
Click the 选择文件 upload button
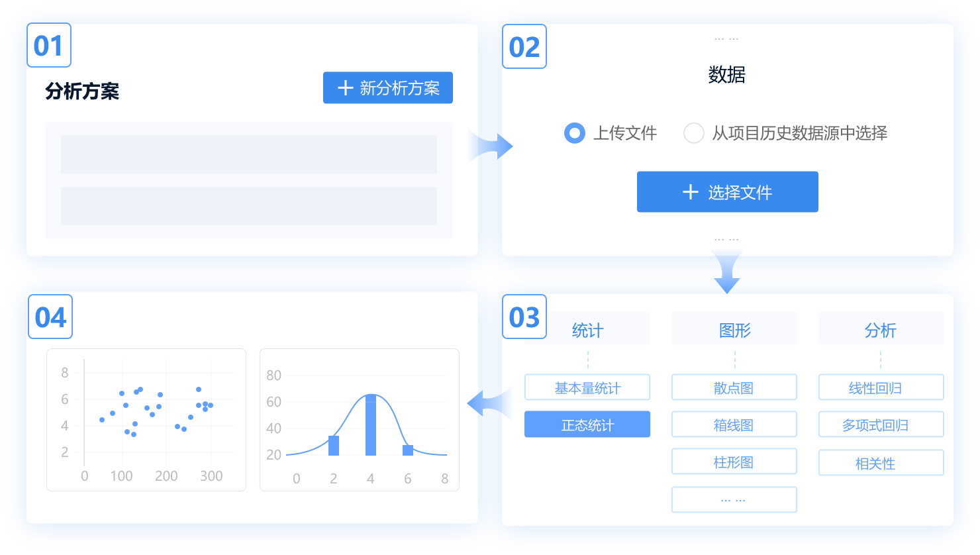point(727,192)
